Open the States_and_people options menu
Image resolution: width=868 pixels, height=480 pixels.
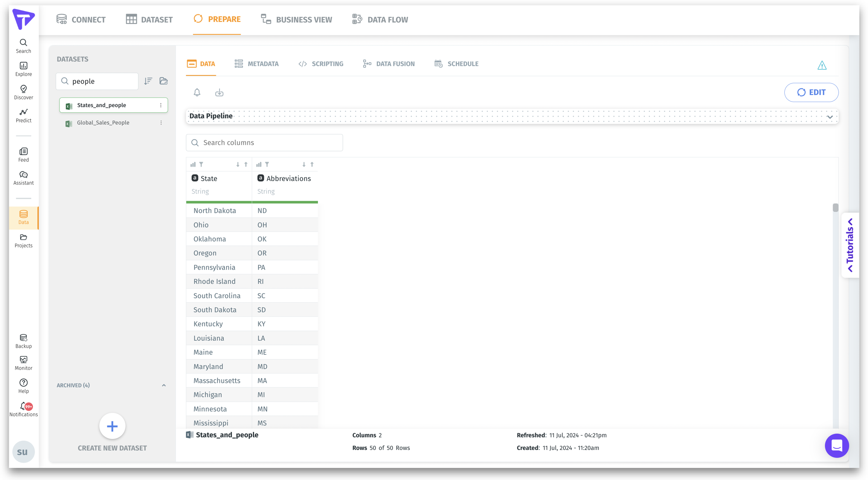pyautogui.click(x=161, y=105)
